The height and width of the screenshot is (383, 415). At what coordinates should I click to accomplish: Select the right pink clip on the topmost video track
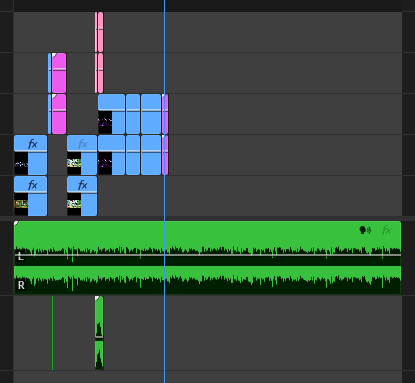point(101,32)
